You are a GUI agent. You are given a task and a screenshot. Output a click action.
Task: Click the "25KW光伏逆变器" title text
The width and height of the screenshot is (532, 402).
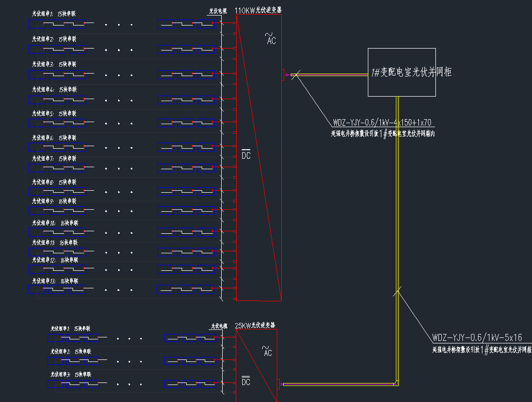click(x=255, y=325)
